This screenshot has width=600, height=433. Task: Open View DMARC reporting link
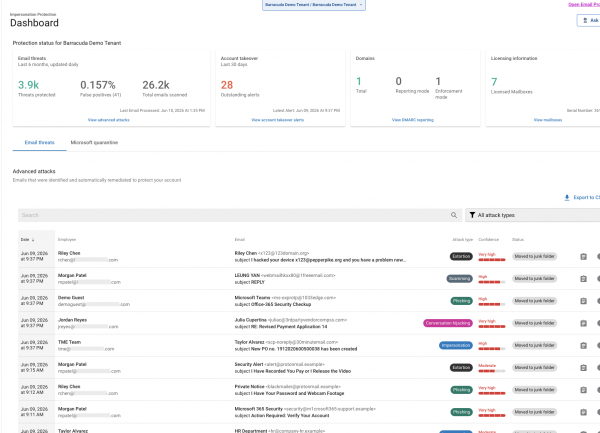(412, 120)
